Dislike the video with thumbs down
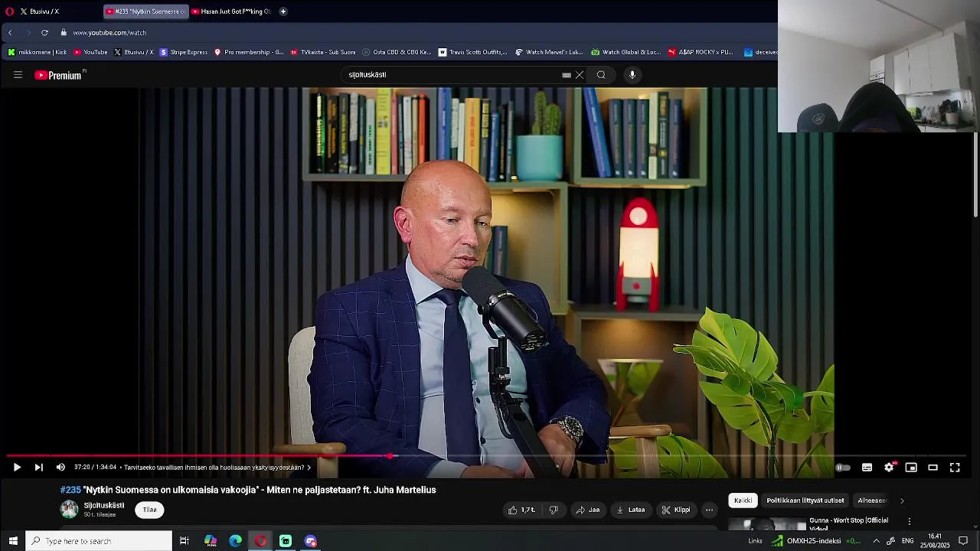Viewport: 980px width, 551px height. 554,510
